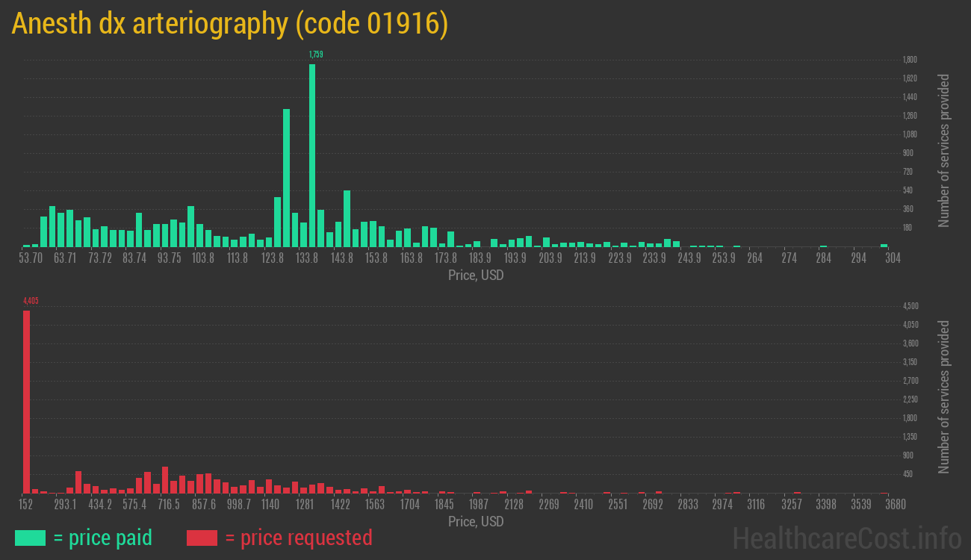Click the 53.70 tick on the green chart axis
The width and height of the screenshot is (971, 560).
tap(31, 258)
